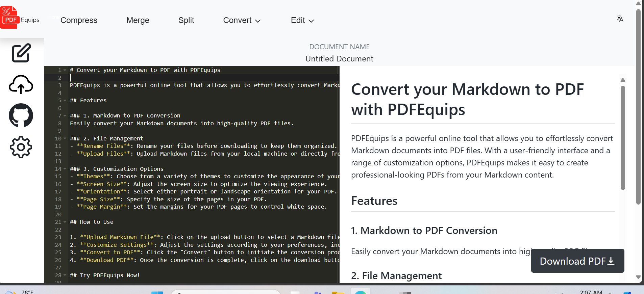Click the preview intro paragraph about PDFEquips
The height and width of the screenshot is (294, 644).
[482, 157]
